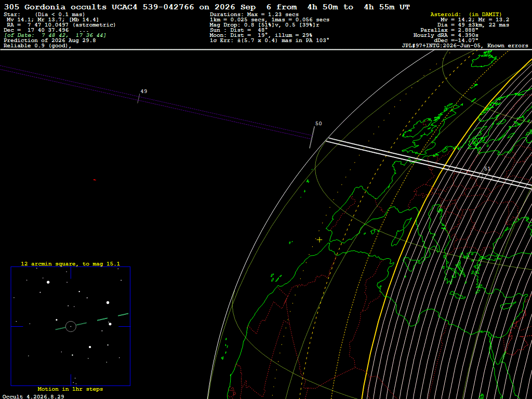Viewport: 532px width, 399px height.
Task: Click the 'Prediction of 2026 Aug 29.8' text
Action: tap(50, 41)
